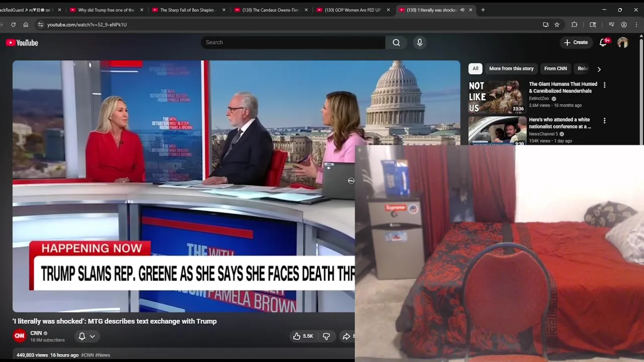Select the 'More from this story' chip
This screenshot has width=644, height=362.
511,69
